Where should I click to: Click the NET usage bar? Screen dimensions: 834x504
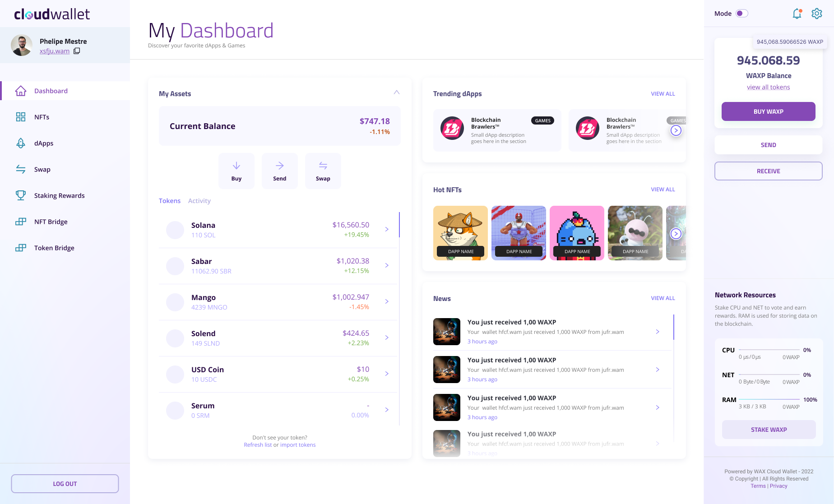[769, 375]
